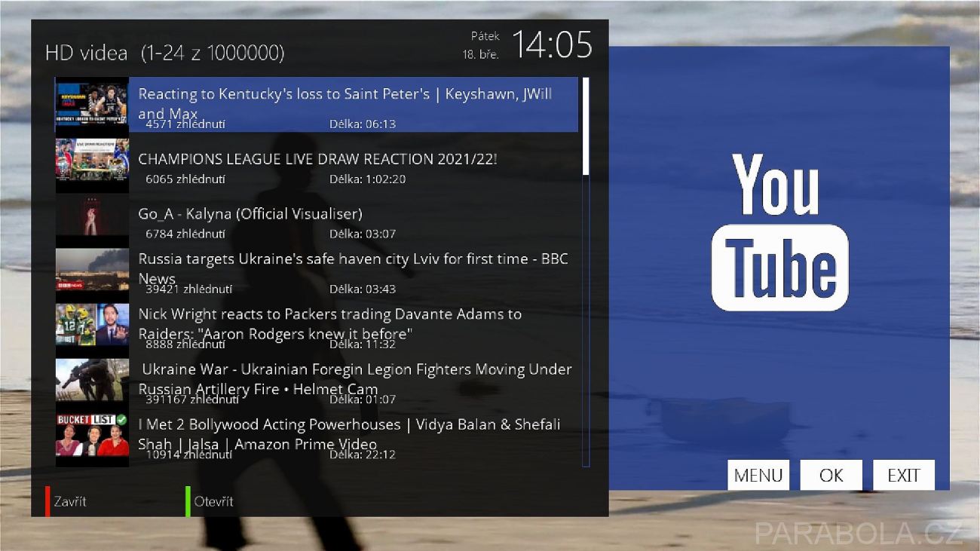Click '4571 zhlédnutí' view count
The image size is (980, 551).
click(185, 124)
